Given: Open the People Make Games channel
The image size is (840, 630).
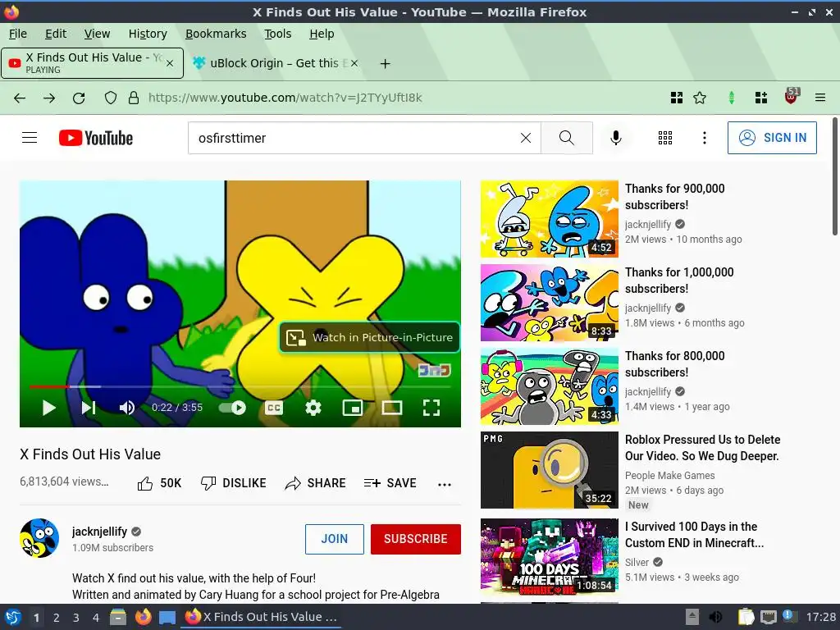Looking at the screenshot, I should pyautogui.click(x=669, y=475).
